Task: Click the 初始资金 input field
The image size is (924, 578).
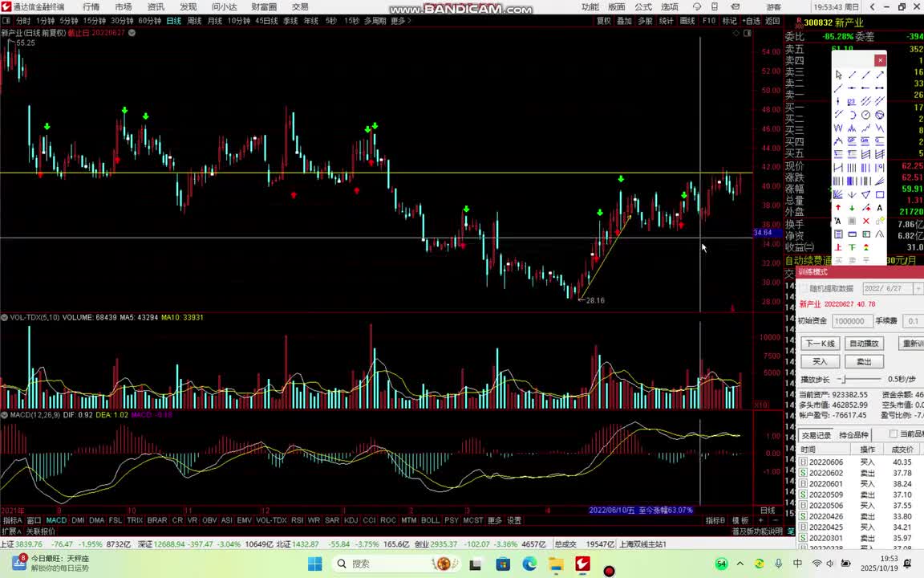Action: [x=852, y=321]
